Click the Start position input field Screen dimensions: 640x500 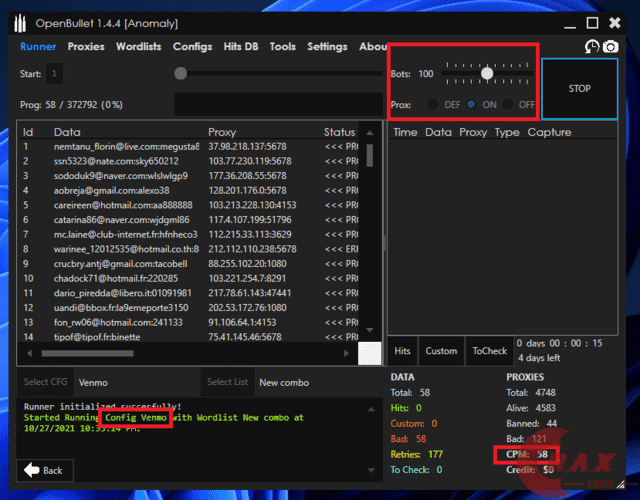click(54, 73)
